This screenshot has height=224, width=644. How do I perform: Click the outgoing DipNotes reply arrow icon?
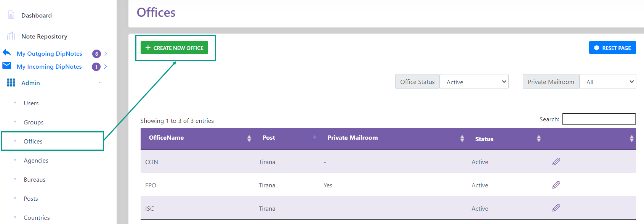tap(7, 53)
